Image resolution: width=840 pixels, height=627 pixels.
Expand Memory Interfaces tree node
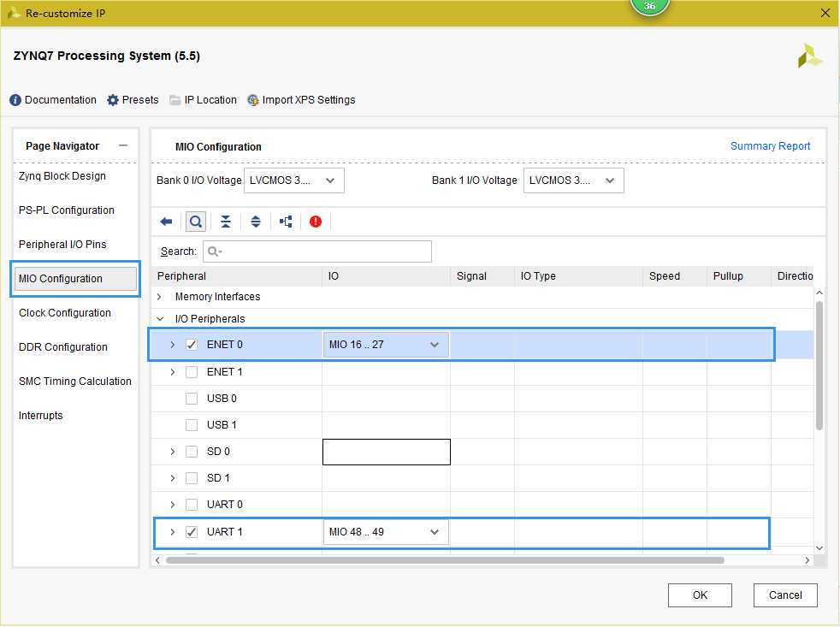pos(159,296)
